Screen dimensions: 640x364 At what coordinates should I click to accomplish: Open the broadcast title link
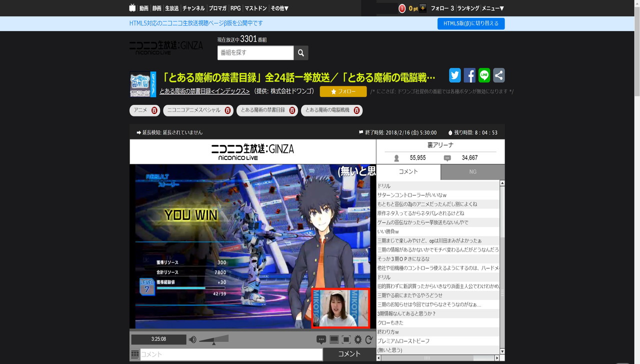(299, 77)
